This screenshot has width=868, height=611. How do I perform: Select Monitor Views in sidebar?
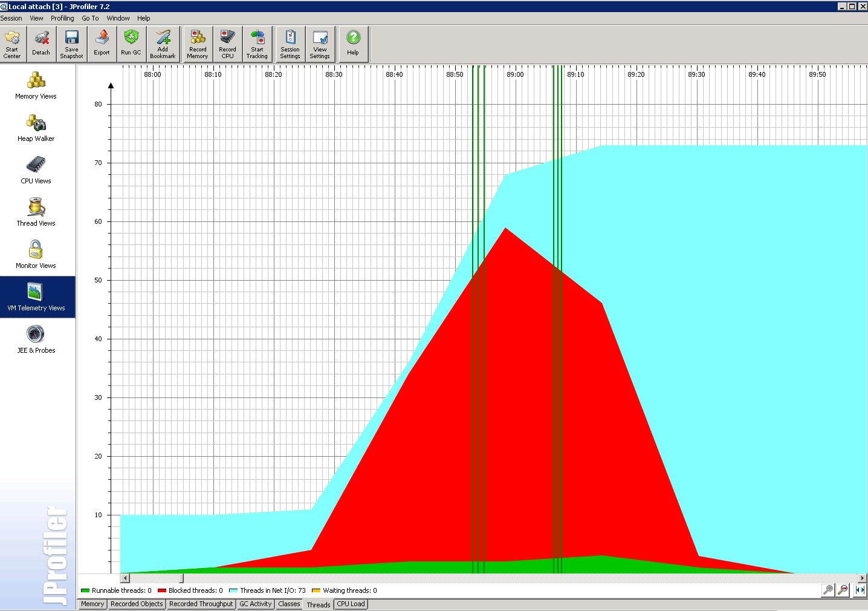click(36, 255)
